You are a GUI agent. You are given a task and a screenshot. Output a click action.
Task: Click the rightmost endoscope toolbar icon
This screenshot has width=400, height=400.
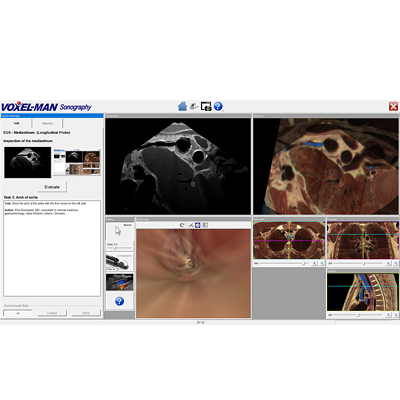205,225
